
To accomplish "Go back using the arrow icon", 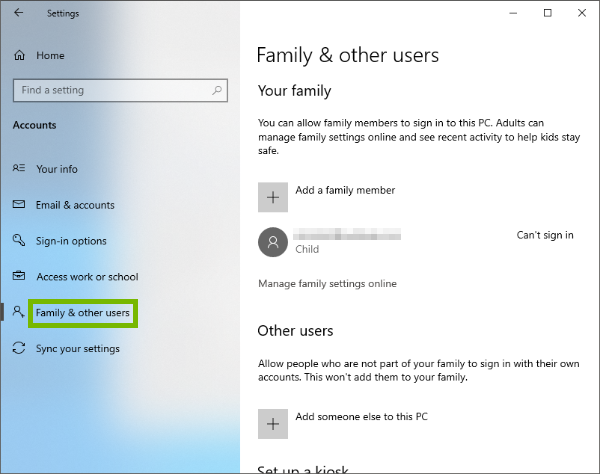I will [x=18, y=13].
